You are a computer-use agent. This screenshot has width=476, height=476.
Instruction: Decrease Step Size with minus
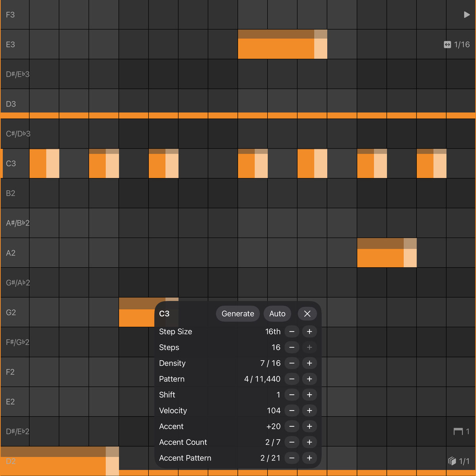pos(292,332)
